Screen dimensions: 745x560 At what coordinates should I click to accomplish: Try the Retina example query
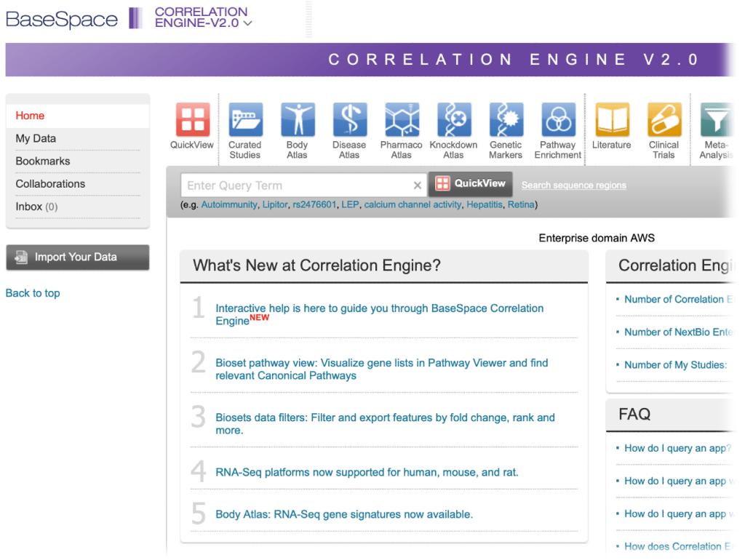point(521,204)
